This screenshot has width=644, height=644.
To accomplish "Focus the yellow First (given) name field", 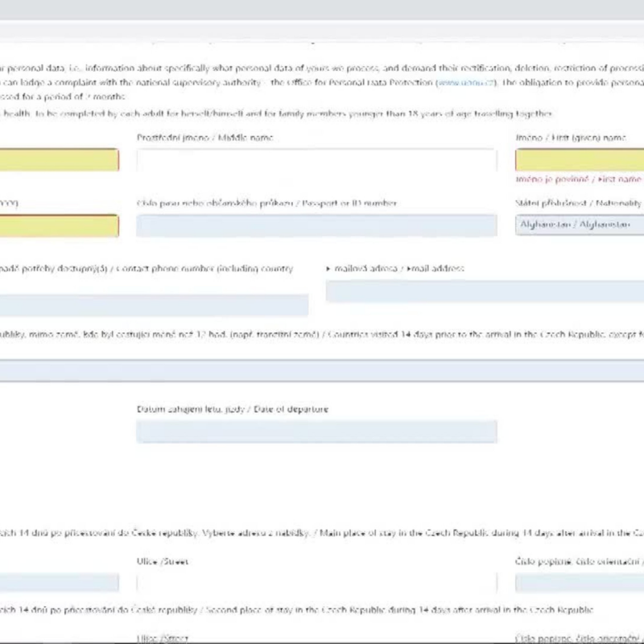I will 580,160.
